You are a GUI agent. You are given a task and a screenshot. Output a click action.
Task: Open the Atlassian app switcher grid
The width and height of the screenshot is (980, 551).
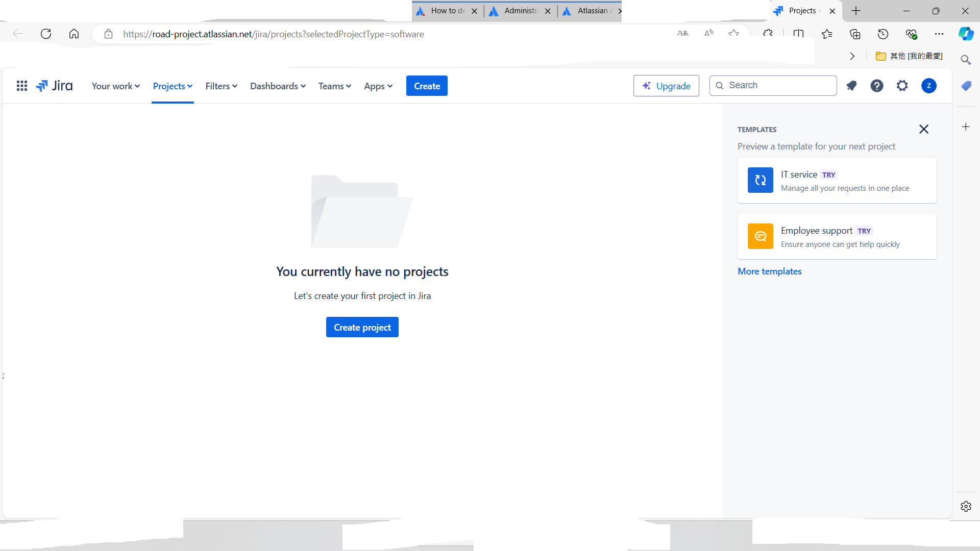coord(22,86)
